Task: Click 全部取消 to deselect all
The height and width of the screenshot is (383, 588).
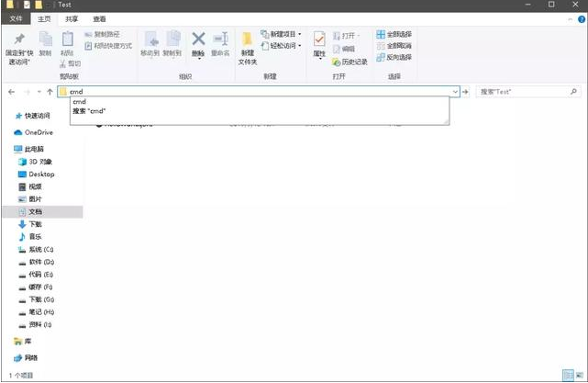Action: coord(393,45)
